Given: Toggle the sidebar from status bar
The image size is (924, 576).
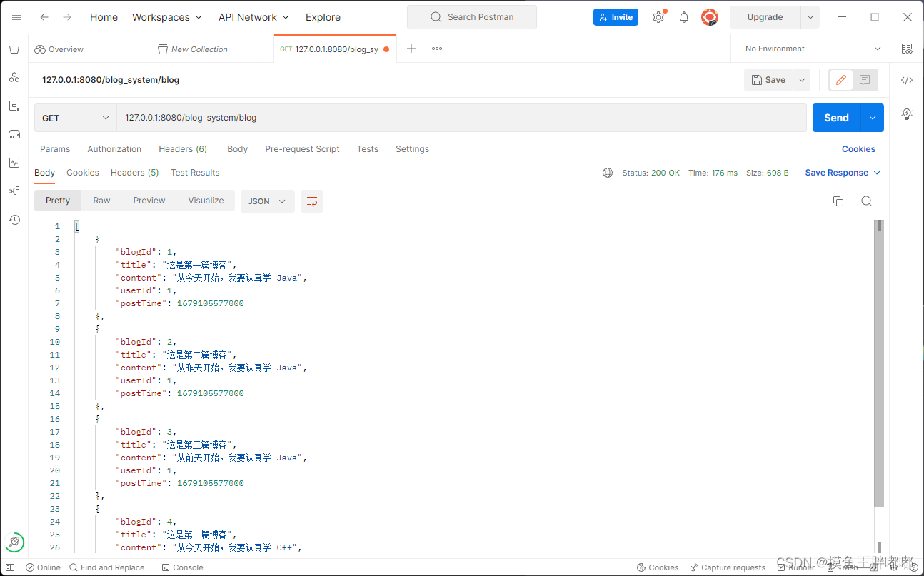Looking at the screenshot, I should [10, 567].
